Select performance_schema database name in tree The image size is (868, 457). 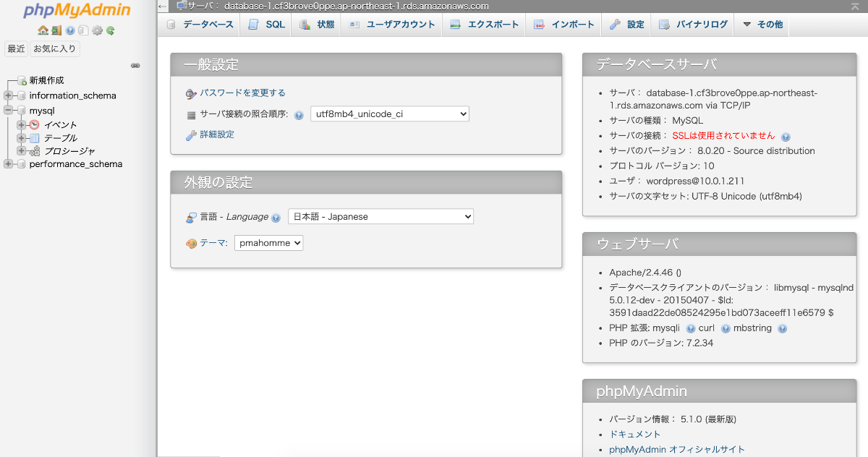coord(76,164)
